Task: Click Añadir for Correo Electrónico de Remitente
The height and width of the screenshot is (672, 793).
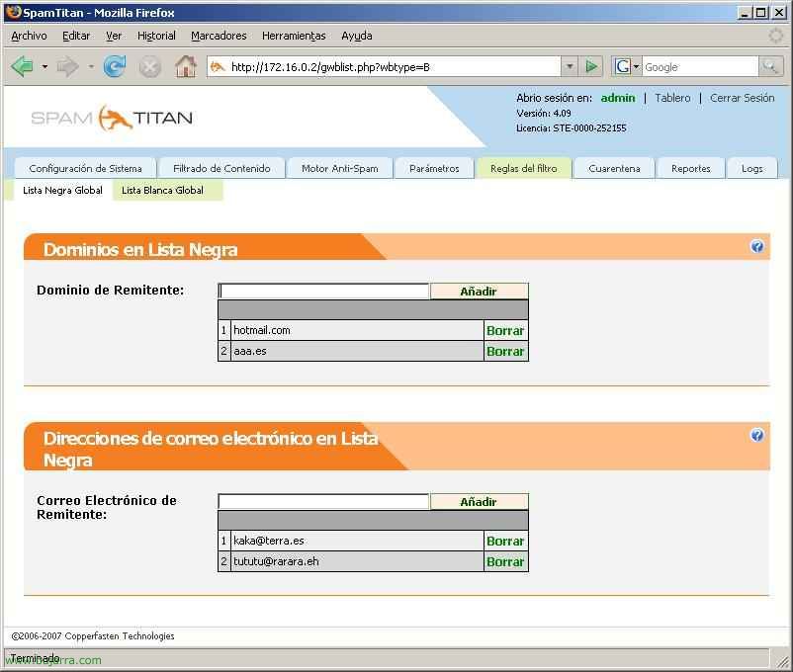Action: pos(479,502)
